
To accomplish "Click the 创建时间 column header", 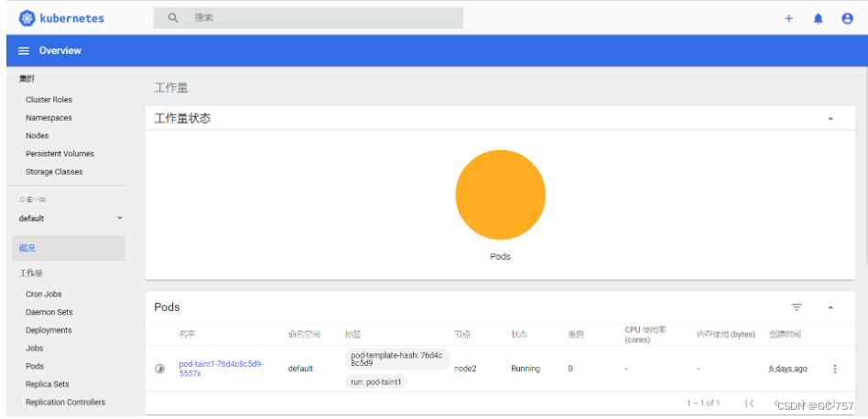I will 785,335.
